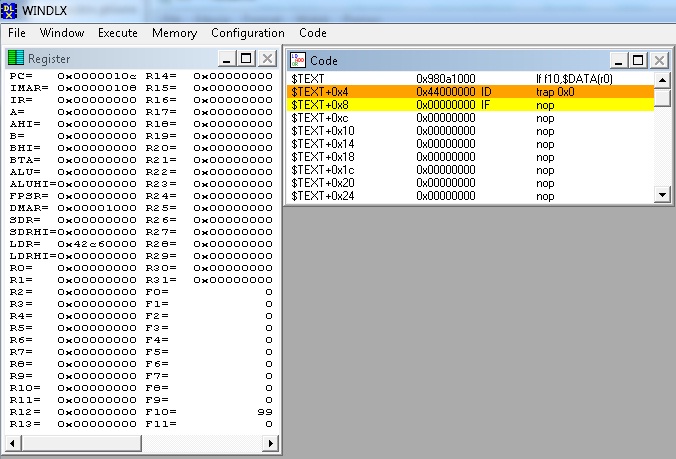The height and width of the screenshot is (459, 676).
Task: Open the Code menu
Action: pos(313,33)
